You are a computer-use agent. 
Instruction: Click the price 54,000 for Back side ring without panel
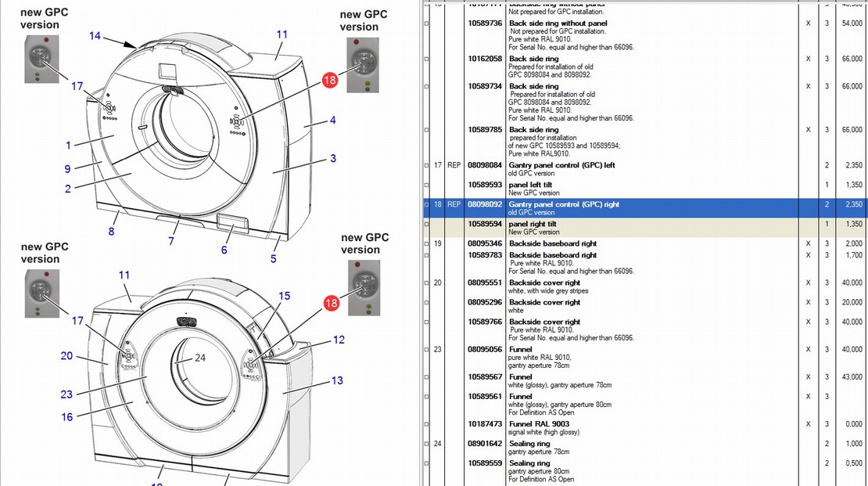point(852,23)
